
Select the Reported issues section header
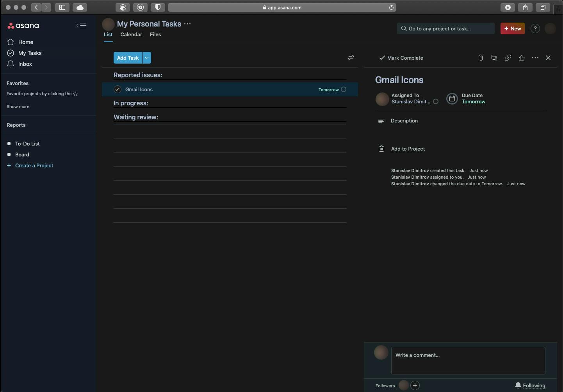[138, 75]
